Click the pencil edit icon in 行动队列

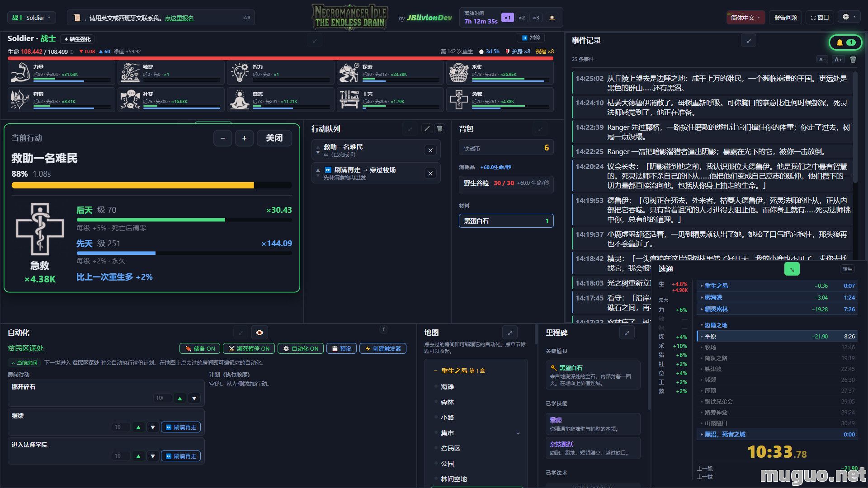tap(427, 129)
